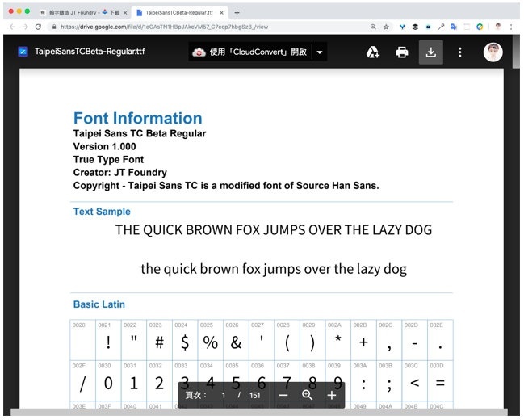
Task: Click the 0025 percent glyph cell
Action: pos(211,340)
